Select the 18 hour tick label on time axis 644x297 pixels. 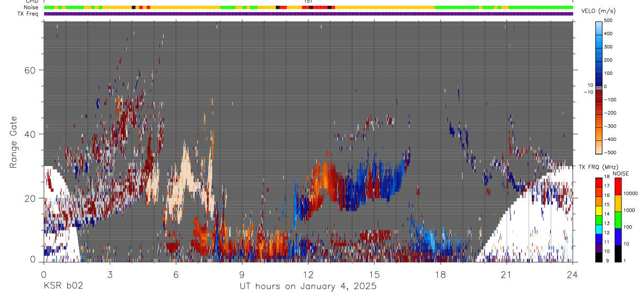[441, 274]
